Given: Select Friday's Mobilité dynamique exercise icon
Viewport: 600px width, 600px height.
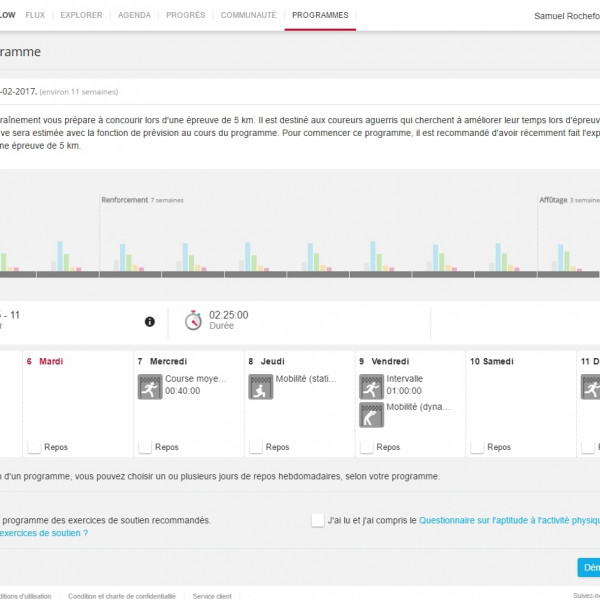Looking at the screenshot, I should pos(371,415).
